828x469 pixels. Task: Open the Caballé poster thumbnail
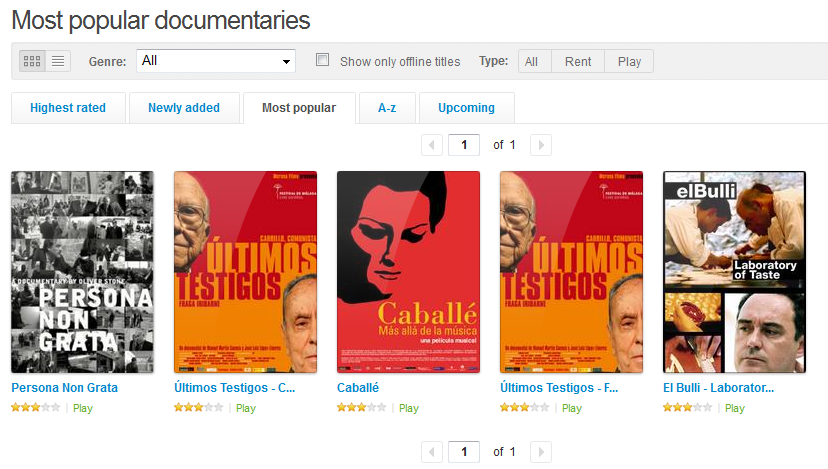(x=408, y=272)
